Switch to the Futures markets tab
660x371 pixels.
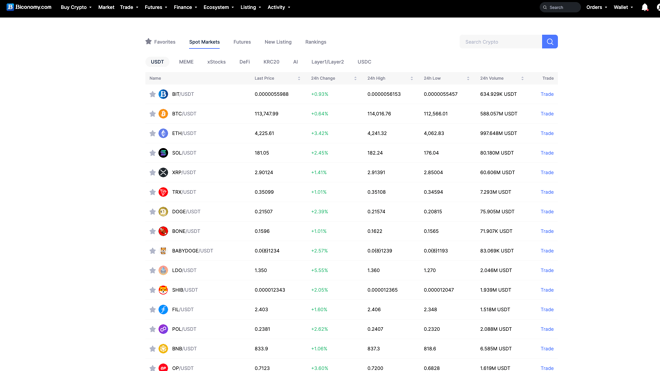[242, 42]
